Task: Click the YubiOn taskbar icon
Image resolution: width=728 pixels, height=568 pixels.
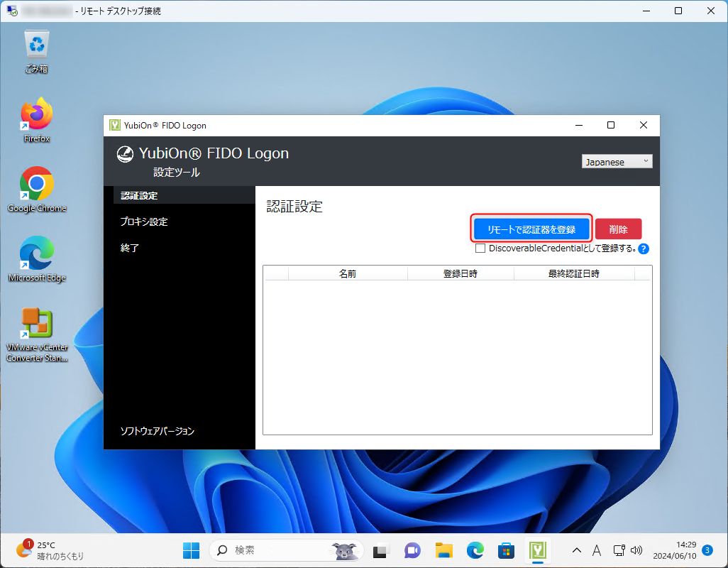Action: click(x=538, y=551)
